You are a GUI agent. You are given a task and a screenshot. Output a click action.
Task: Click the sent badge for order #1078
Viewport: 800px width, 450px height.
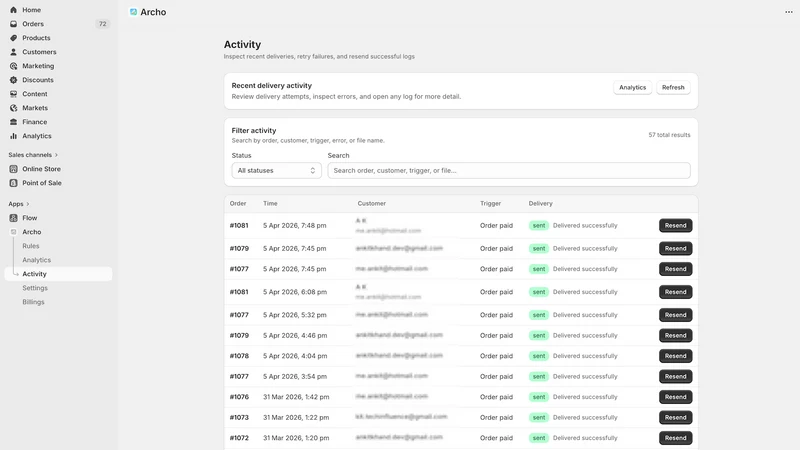click(x=539, y=356)
